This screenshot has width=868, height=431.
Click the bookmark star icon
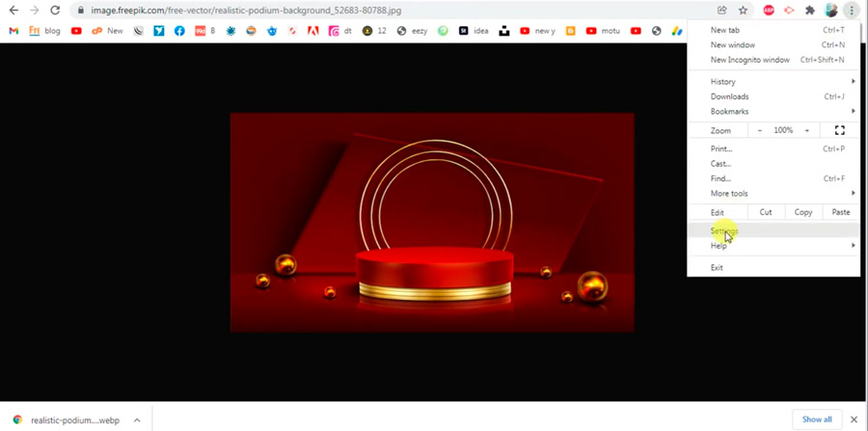pos(743,11)
